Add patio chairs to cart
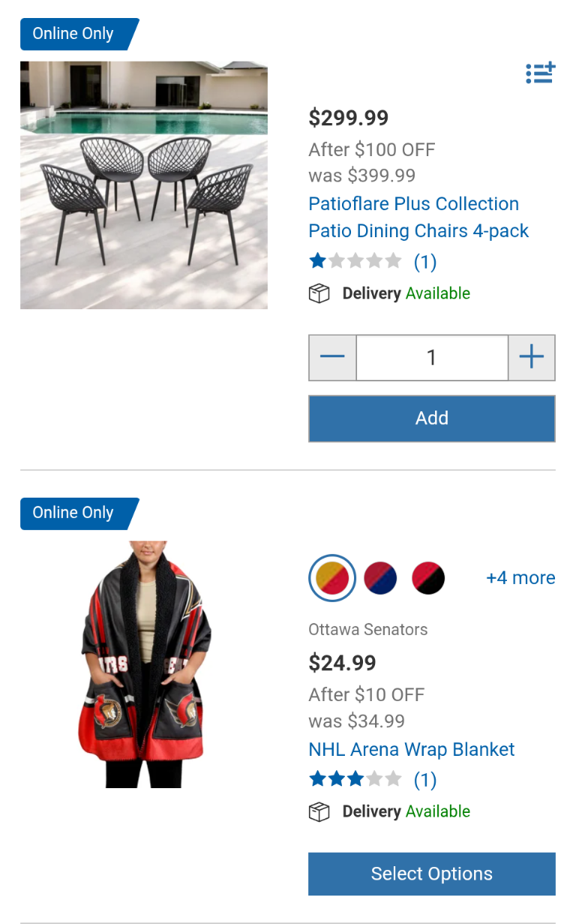 (x=432, y=418)
